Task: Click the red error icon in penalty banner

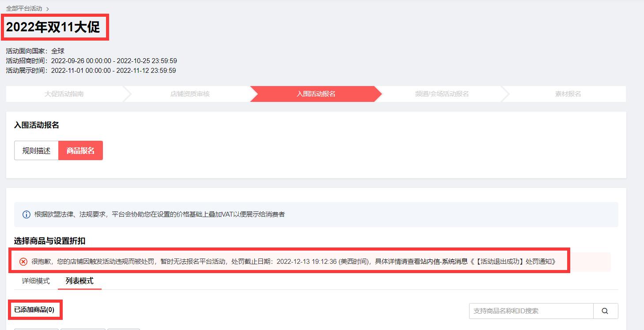Action: [24, 261]
